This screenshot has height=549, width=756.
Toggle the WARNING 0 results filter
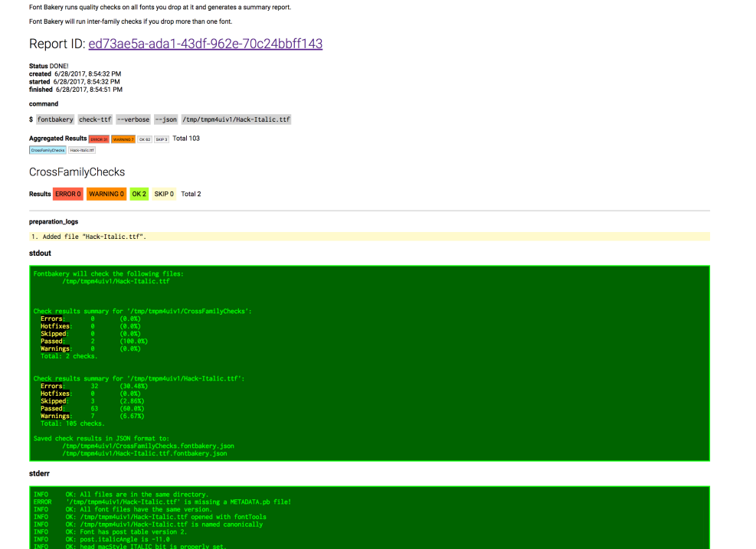[x=106, y=194]
